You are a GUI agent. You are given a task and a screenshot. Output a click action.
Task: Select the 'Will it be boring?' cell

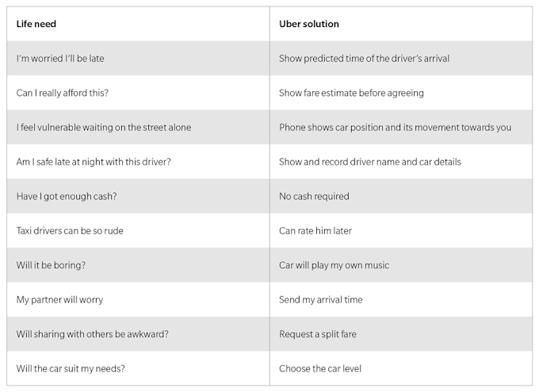point(51,265)
